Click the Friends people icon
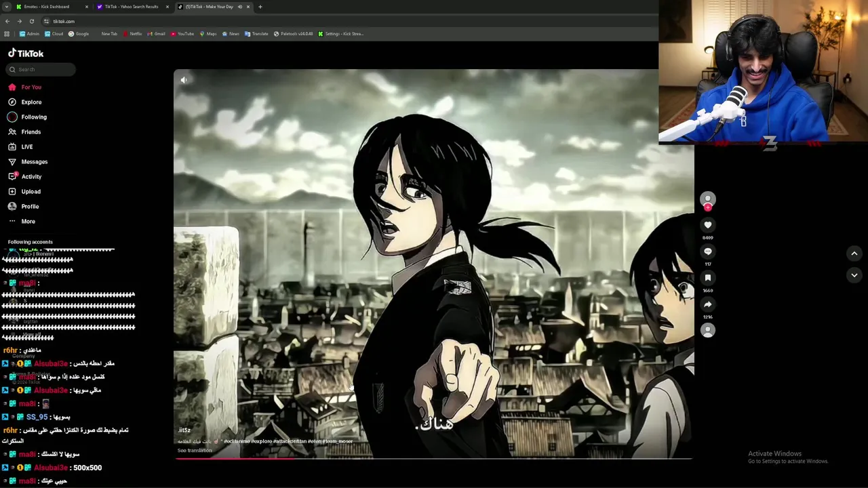The width and height of the screenshot is (868, 488). pos(12,131)
